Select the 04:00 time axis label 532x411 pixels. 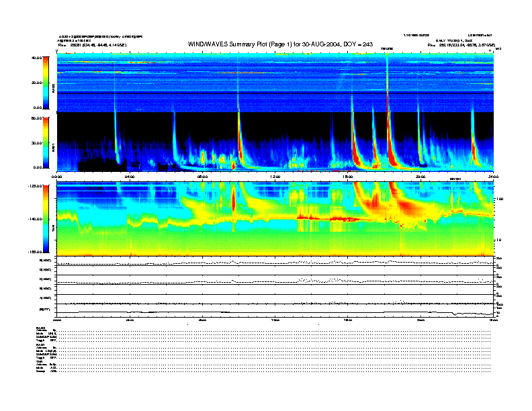(x=130, y=177)
